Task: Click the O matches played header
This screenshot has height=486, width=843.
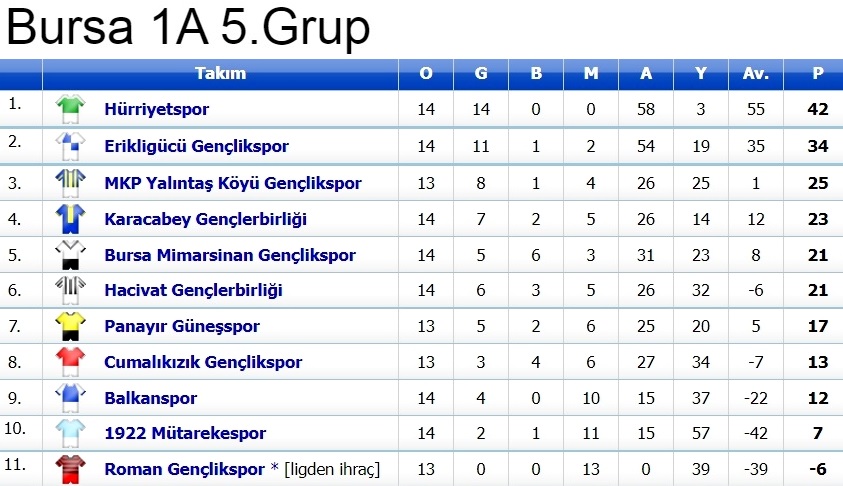Action: pos(426,73)
